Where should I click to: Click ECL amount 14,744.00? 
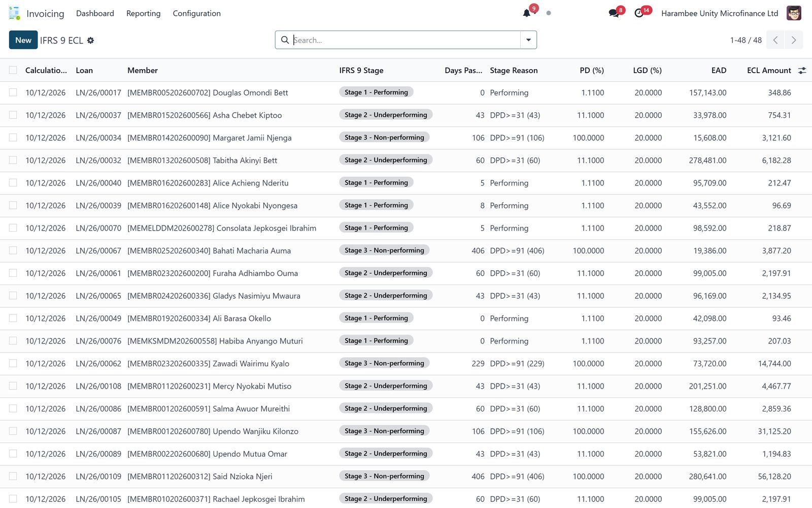point(774,364)
